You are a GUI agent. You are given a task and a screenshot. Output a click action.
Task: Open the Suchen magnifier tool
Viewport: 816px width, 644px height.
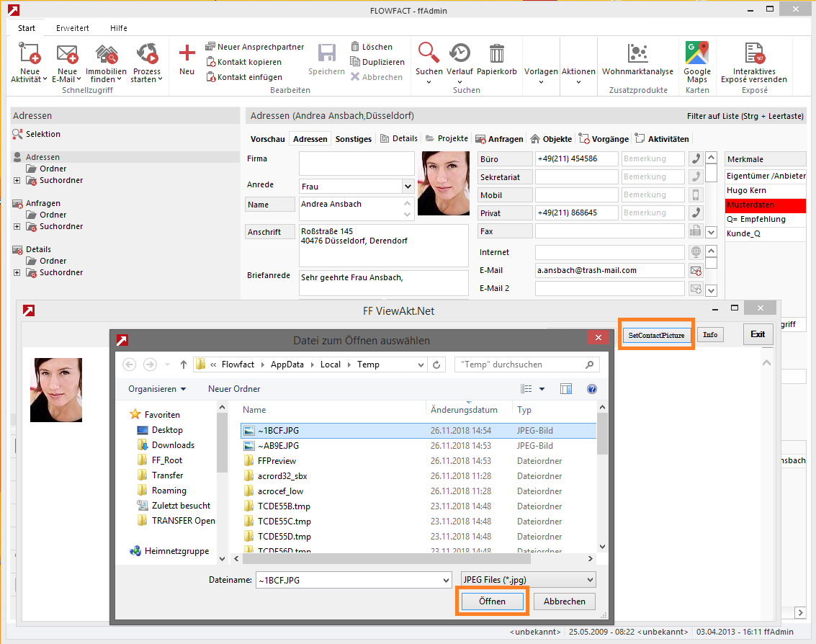click(x=429, y=53)
